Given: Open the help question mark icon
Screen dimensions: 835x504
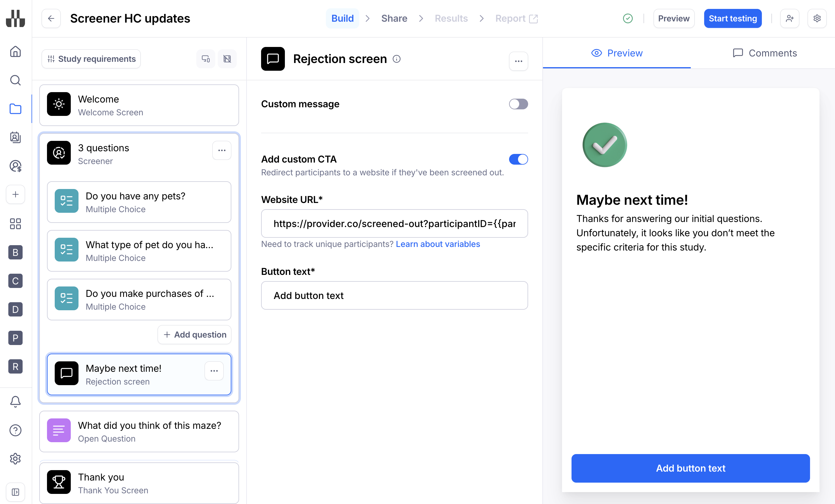Looking at the screenshot, I should [15, 430].
